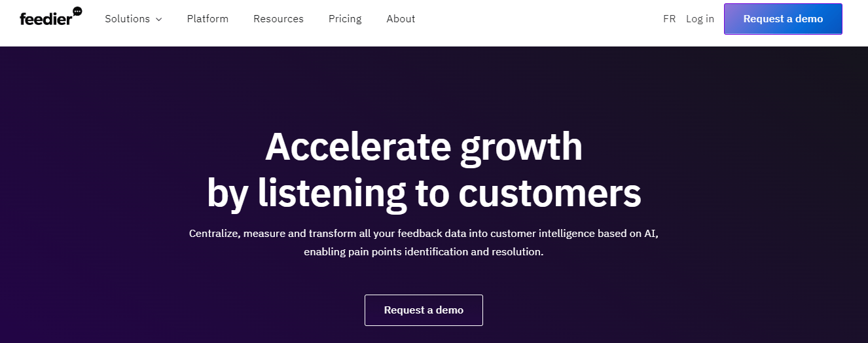The image size is (868, 343).
Task: Click the "by listening to customers" headline line
Action: pyautogui.click(x=424, y=193)
